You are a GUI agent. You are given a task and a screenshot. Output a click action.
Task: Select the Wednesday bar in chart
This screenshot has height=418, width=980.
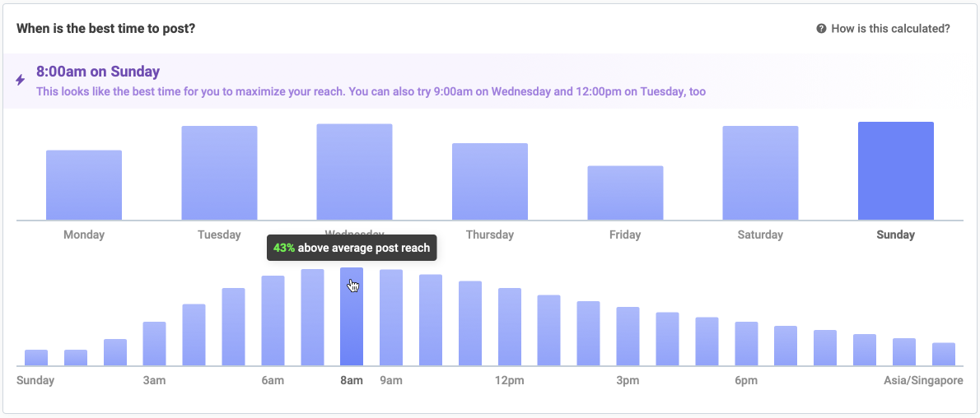pos(354,172)
